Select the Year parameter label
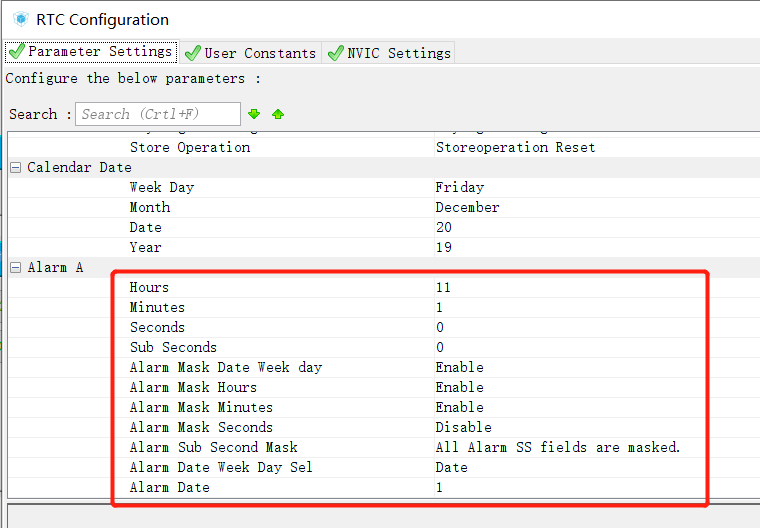Image resolution: width=760 pixels, height=528 pixels. (145, 247)
